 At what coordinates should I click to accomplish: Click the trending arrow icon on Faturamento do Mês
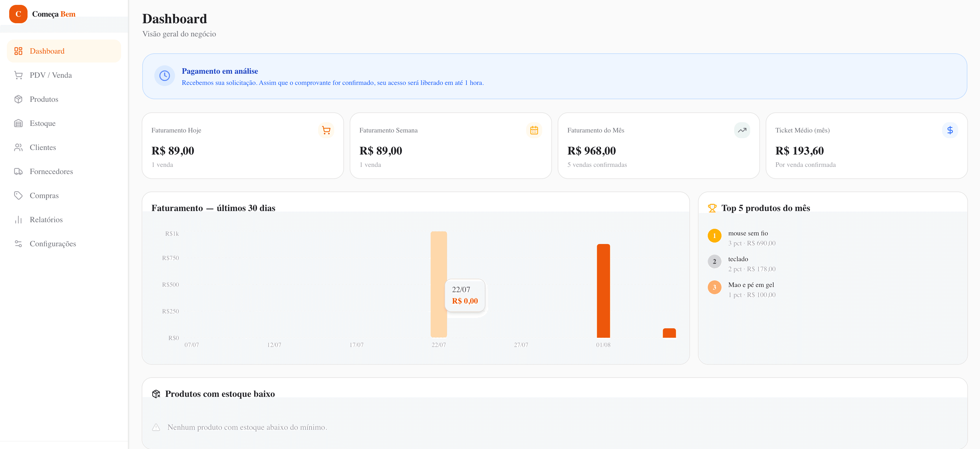[x=742, y=130]
